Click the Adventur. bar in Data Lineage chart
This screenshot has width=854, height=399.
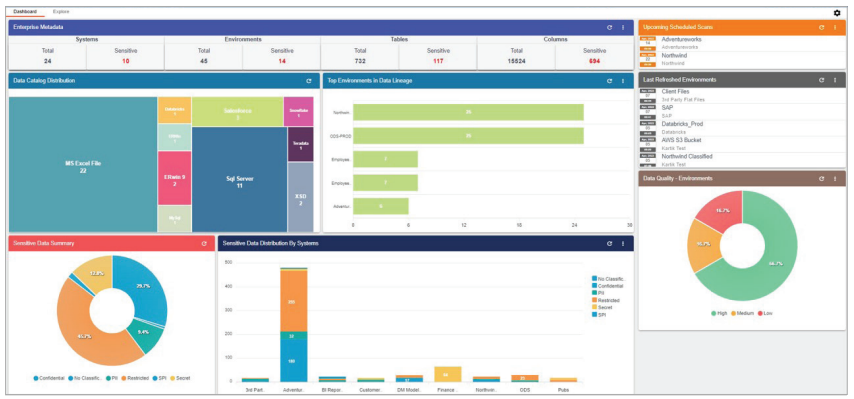(381, 206)
